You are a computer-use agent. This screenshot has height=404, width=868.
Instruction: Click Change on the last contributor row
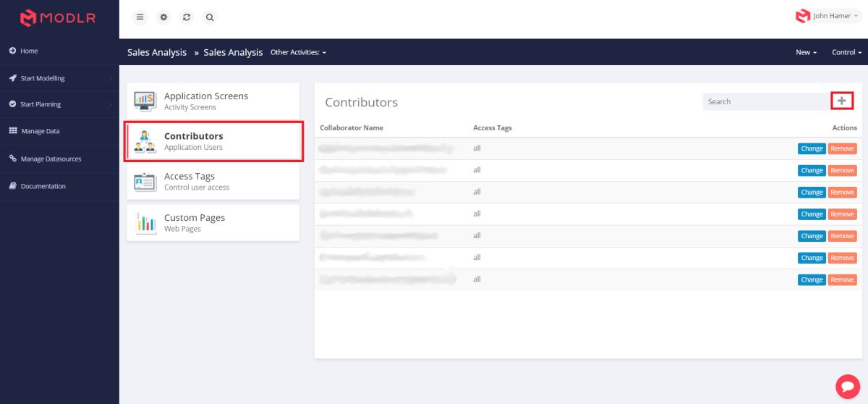point(812,279)
